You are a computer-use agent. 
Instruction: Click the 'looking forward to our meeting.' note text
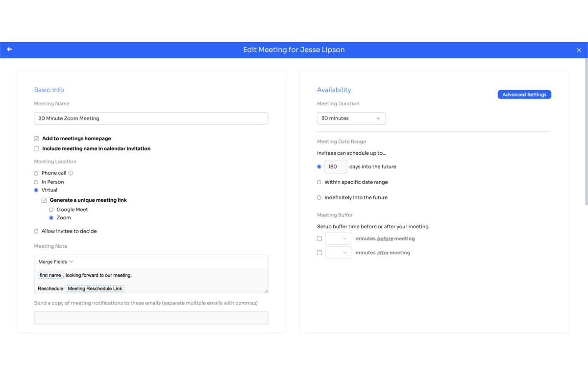[x=98, y=275]
